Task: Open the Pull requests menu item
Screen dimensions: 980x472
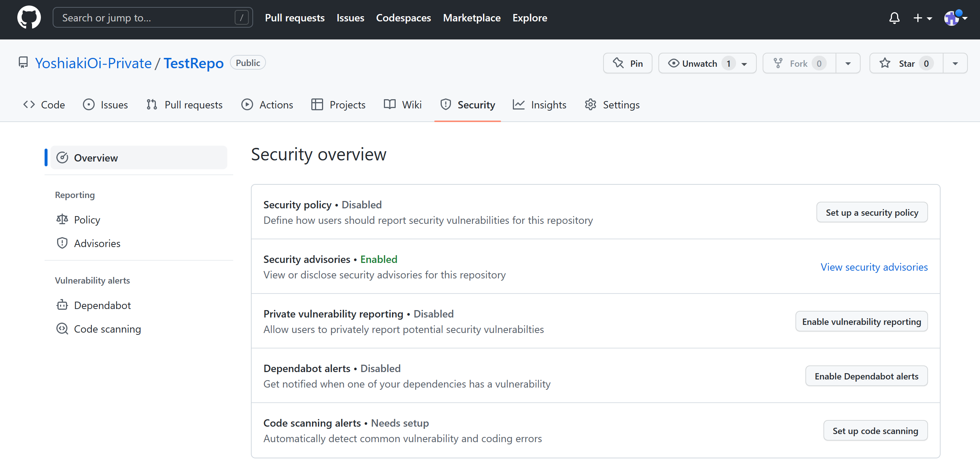Action: [x=295, y=17]
